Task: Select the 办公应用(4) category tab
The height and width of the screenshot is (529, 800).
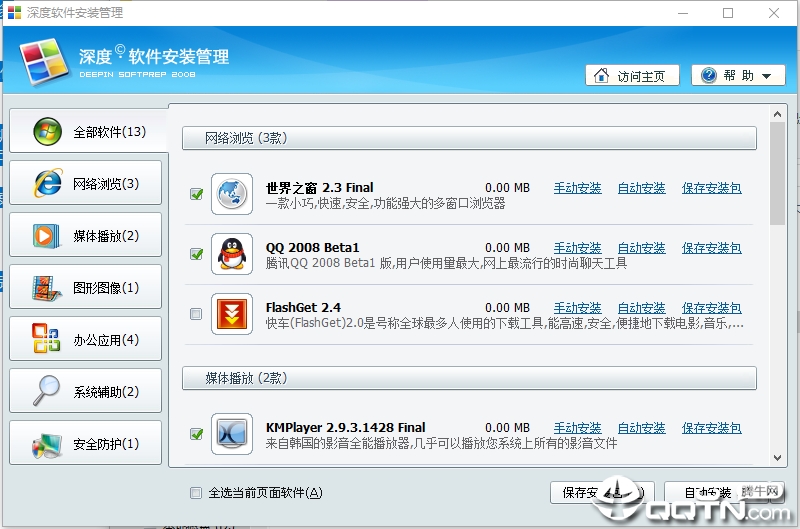Action: click(85, 339)
